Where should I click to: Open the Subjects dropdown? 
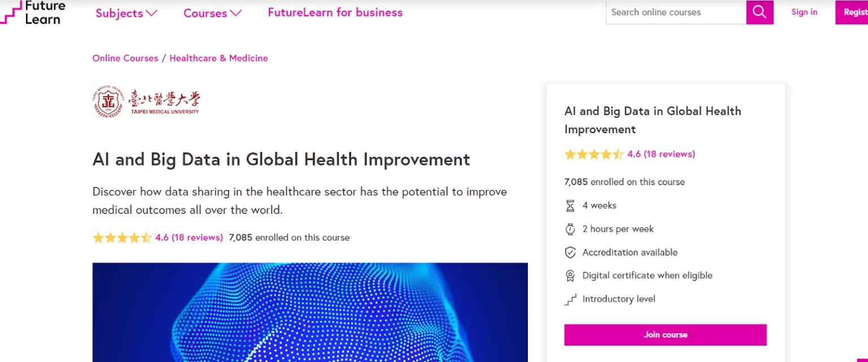coord(125,12)
